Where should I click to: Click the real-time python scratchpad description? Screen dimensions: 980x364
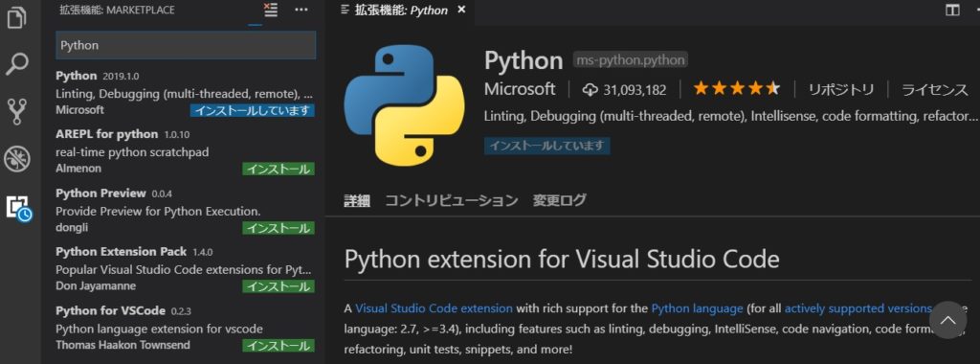132,152
